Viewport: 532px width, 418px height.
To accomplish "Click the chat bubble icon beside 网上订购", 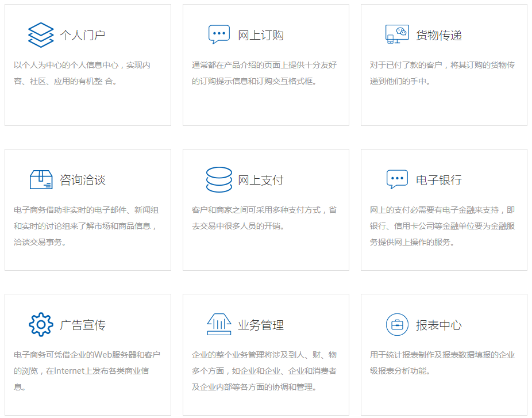I will point(219,35).
